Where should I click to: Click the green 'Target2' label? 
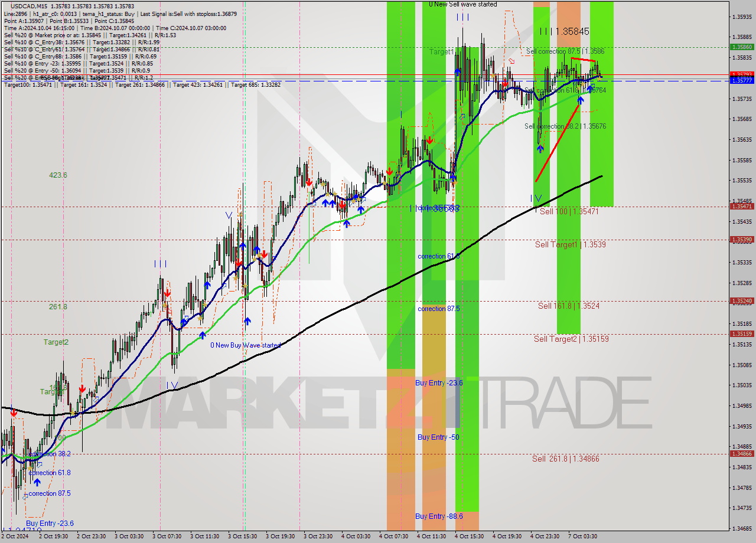click(56, 342)
